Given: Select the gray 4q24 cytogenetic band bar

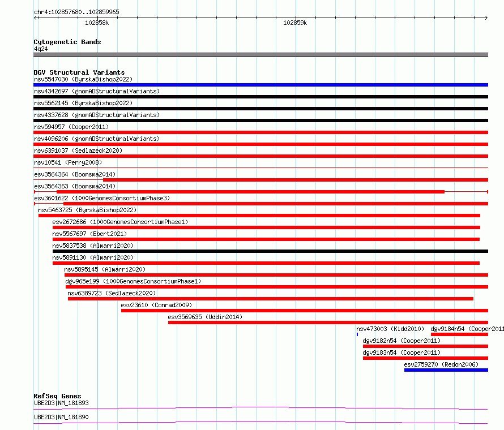Looking at the screenshot, I should [260, 55].
